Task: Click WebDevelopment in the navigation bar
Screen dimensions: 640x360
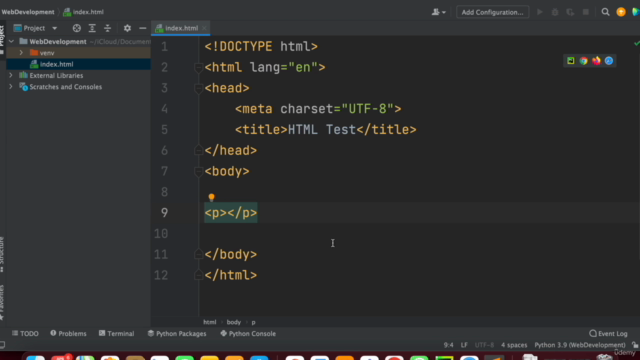Action: point(28,12)
